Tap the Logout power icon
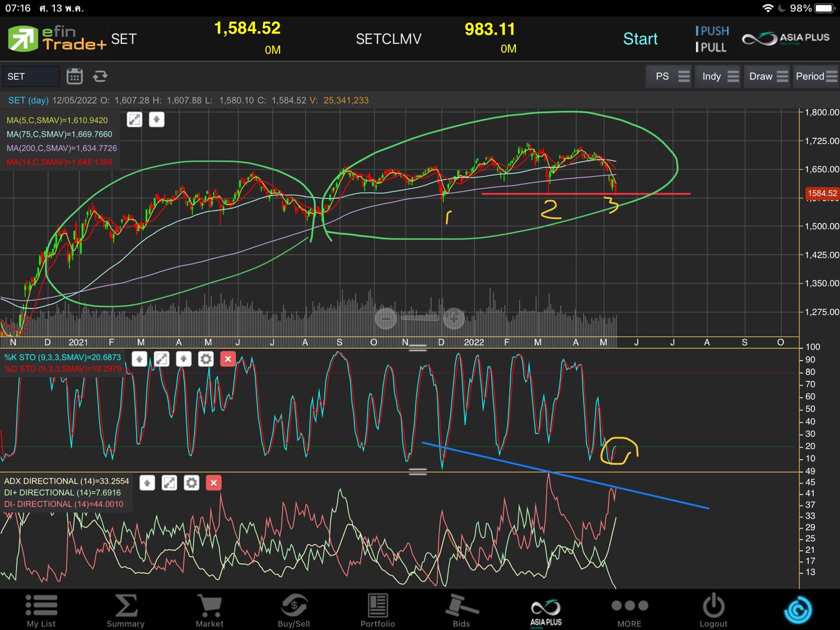This screenshot has height=630, width=840. pyautogui.click(x=713, y=610)
